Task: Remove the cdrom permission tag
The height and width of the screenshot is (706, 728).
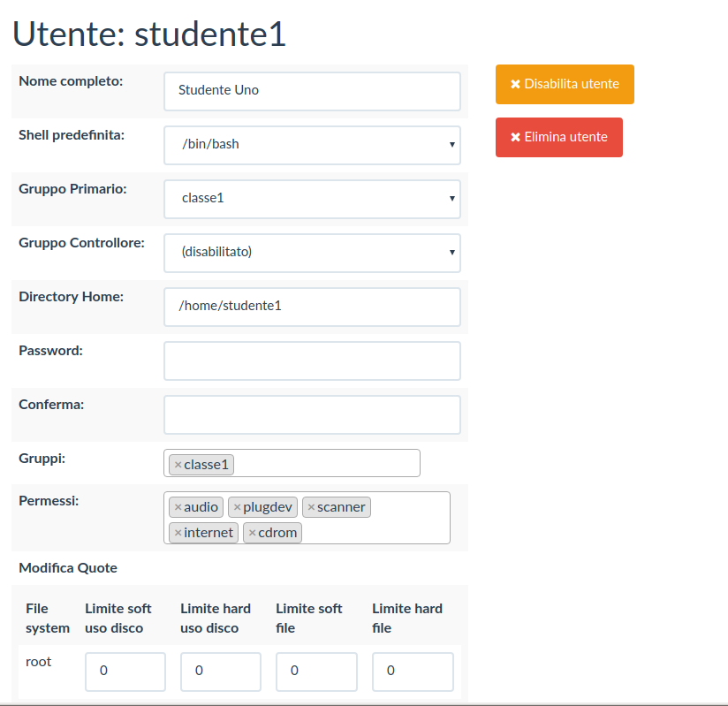Action: coord(252,533)
